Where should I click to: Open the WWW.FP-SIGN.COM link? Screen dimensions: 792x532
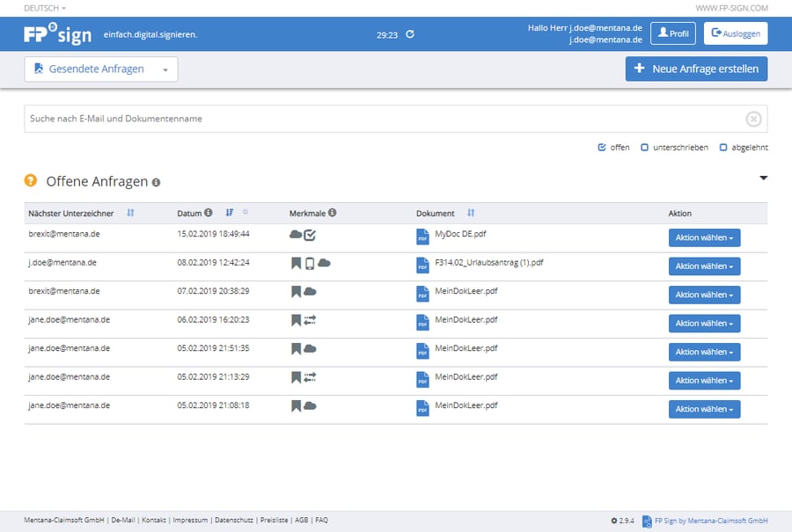pos(731,8)
